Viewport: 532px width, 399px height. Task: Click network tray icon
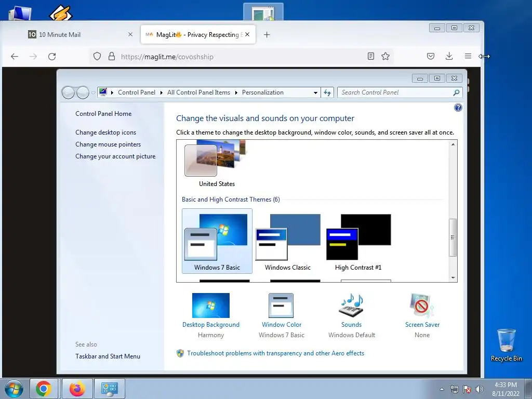point(454,389)
